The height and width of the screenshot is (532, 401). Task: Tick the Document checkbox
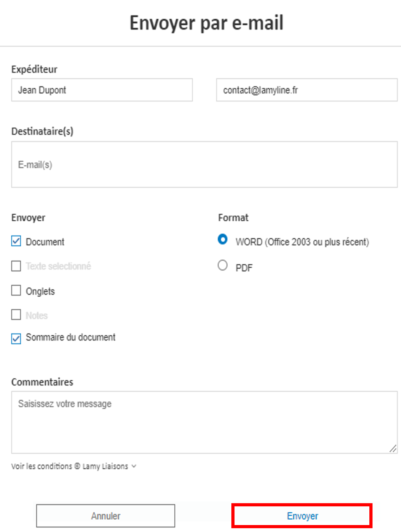pyautogui.click(x=16, y=241)
